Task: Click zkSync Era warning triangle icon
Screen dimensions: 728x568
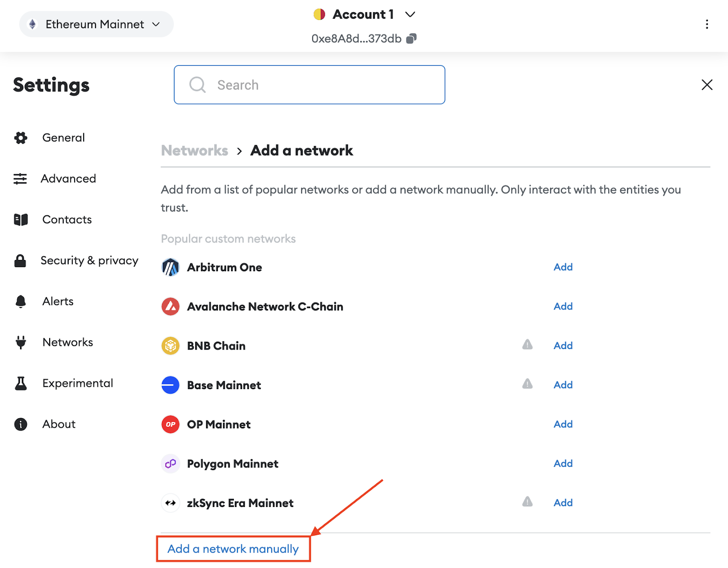Action: click(x=527, y=502)
